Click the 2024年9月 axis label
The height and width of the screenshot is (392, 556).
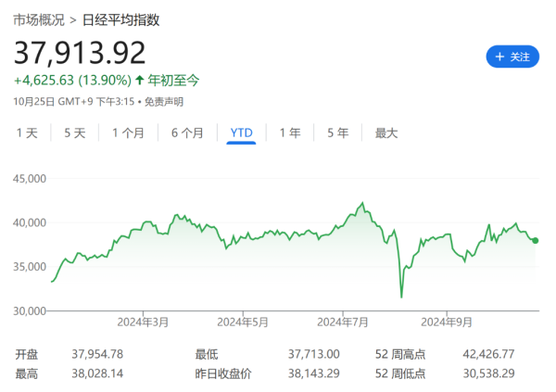click(x=447, y=322)
